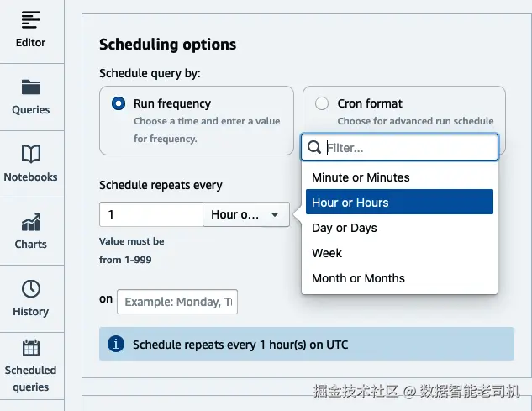
Task: Click the day-of-week example input field
Action: point(177,302)
